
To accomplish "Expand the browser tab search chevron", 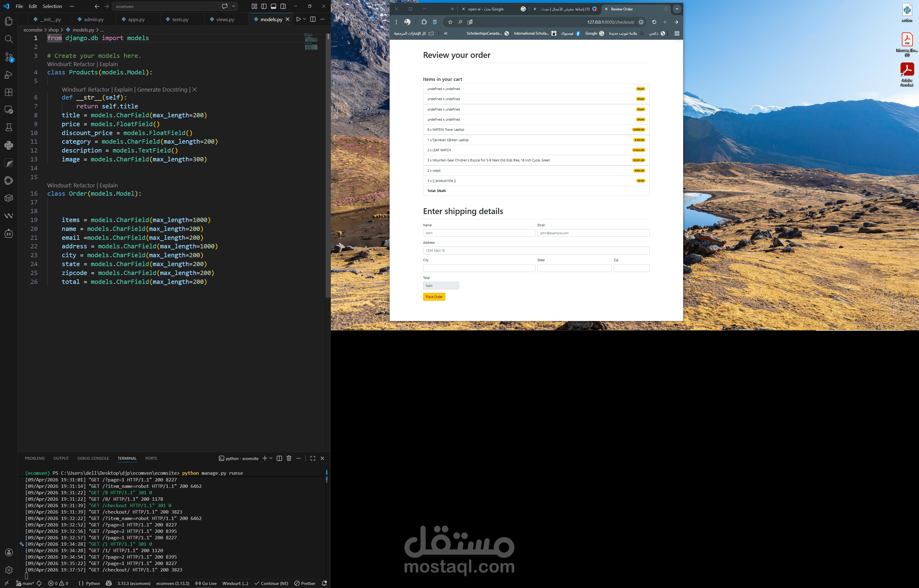I will point(677,9).
